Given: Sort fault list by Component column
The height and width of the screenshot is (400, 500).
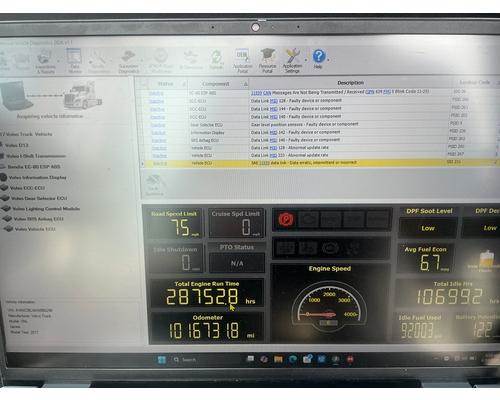Looking at the screenshot, I should coord(216,84).
